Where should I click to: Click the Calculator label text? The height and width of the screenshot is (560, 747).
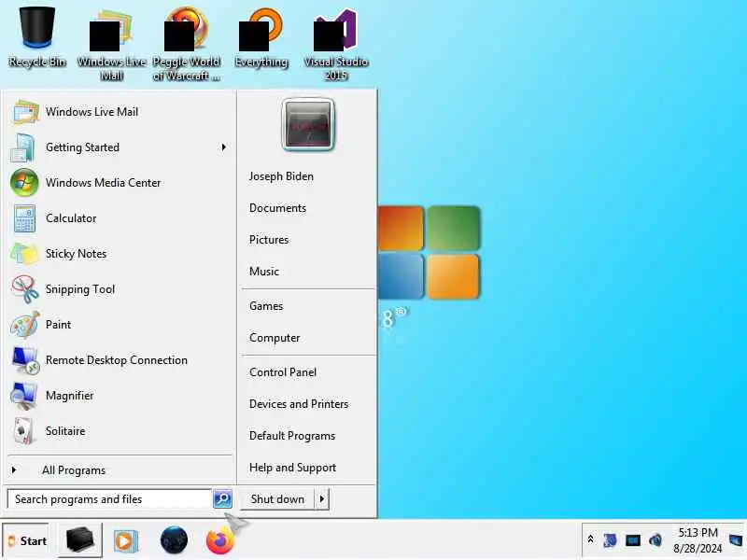coord(71,218)
